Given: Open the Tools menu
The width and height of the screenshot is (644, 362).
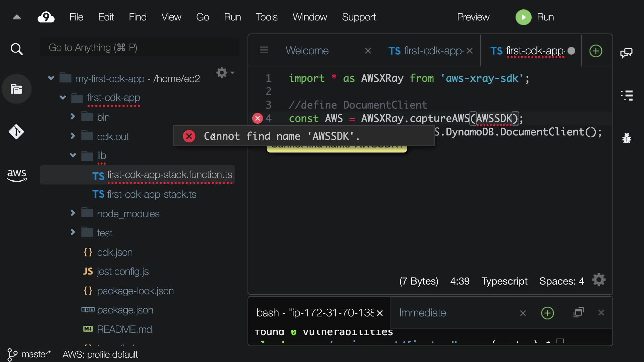Looking at the screenshot, I should click(266, 17).
